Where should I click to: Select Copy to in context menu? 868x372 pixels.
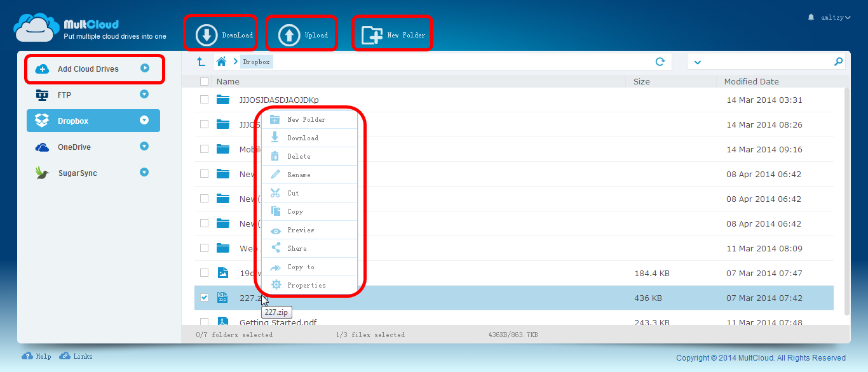[309, 267]
